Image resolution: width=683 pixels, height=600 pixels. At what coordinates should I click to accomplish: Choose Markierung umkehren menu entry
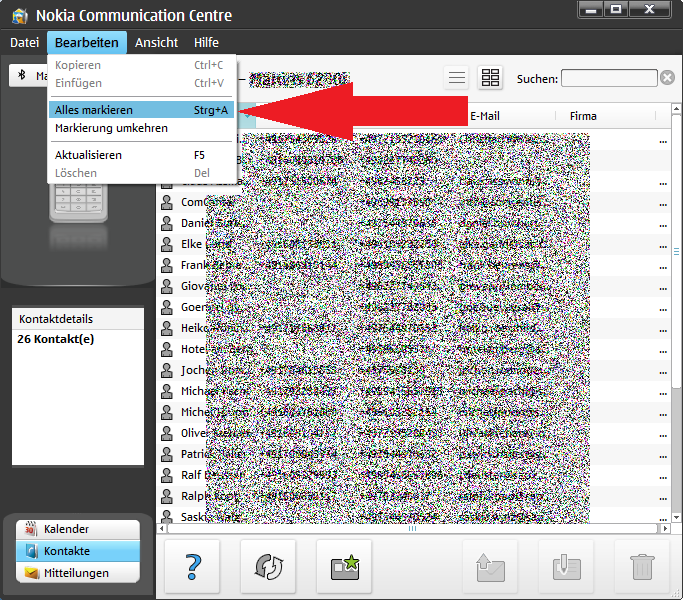[x=141, y=128]
